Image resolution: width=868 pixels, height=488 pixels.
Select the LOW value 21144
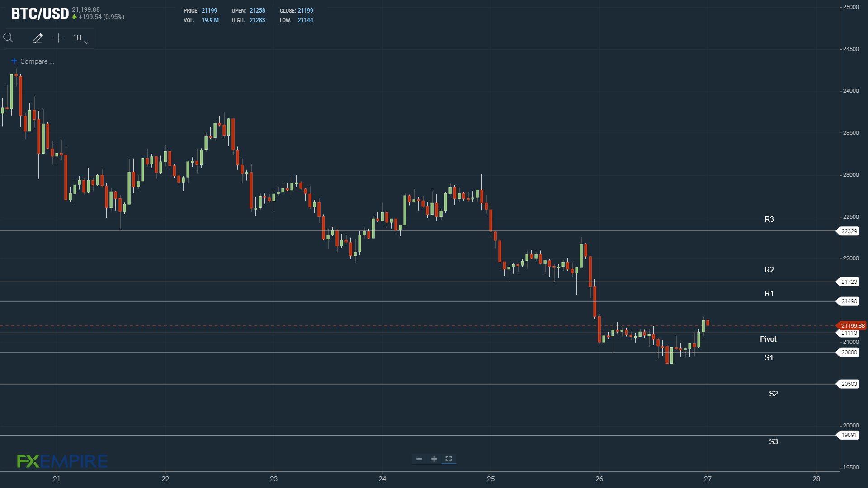tap(305, 20)
